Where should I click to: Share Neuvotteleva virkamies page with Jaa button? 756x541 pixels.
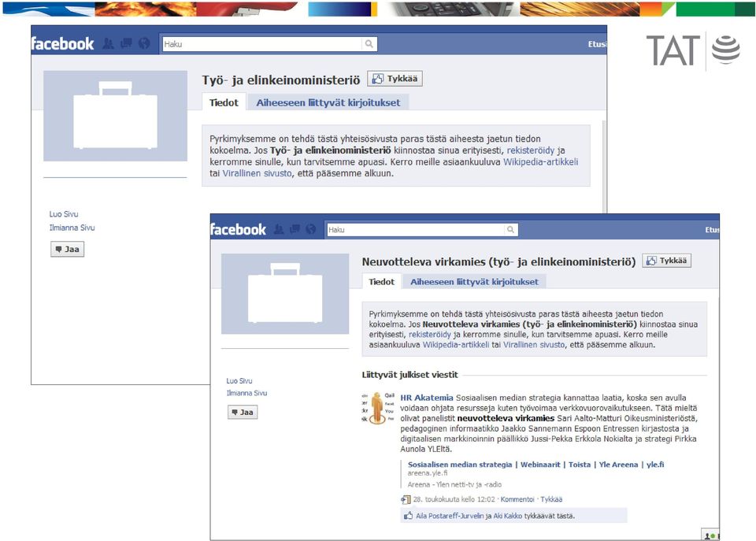tap(243, 413)
